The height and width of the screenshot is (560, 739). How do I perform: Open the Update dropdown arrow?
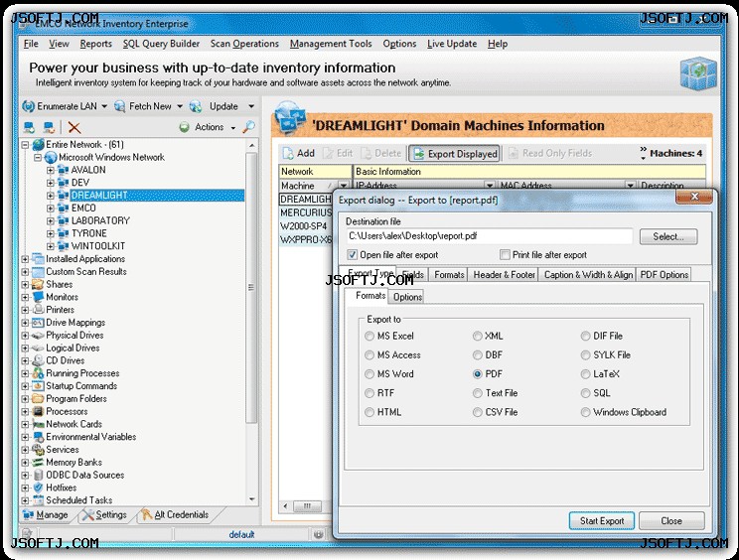coord(251,106)
